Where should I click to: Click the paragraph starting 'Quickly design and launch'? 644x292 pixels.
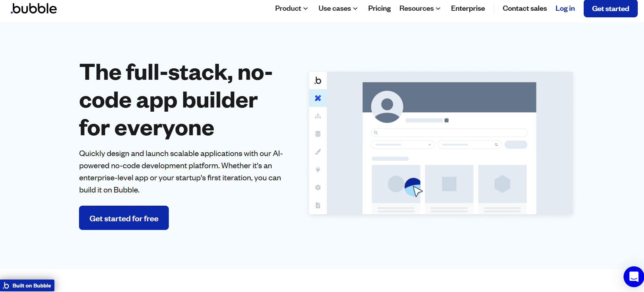(x=181, y=172)
